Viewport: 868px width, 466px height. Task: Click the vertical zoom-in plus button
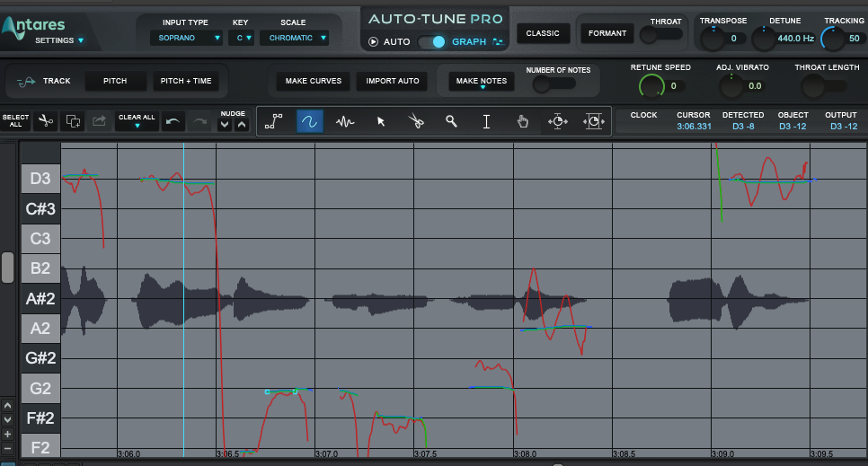(x=7, y=434)
